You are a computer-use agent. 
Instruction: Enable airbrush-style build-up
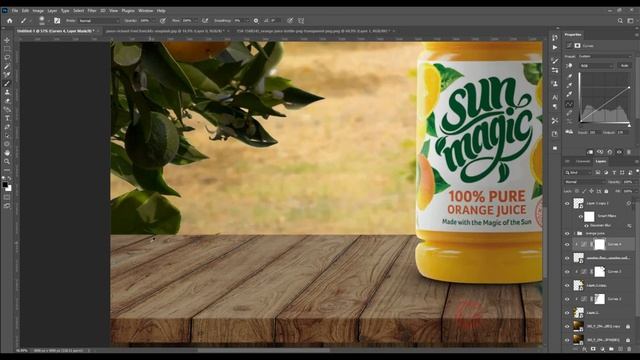(x=205, y=20)
